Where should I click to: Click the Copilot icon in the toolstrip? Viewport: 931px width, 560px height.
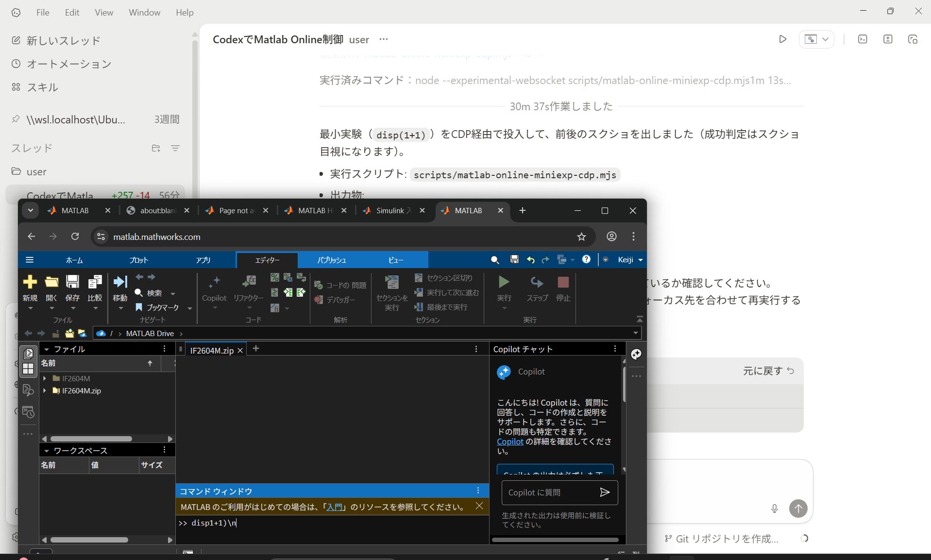pos(214,283)
